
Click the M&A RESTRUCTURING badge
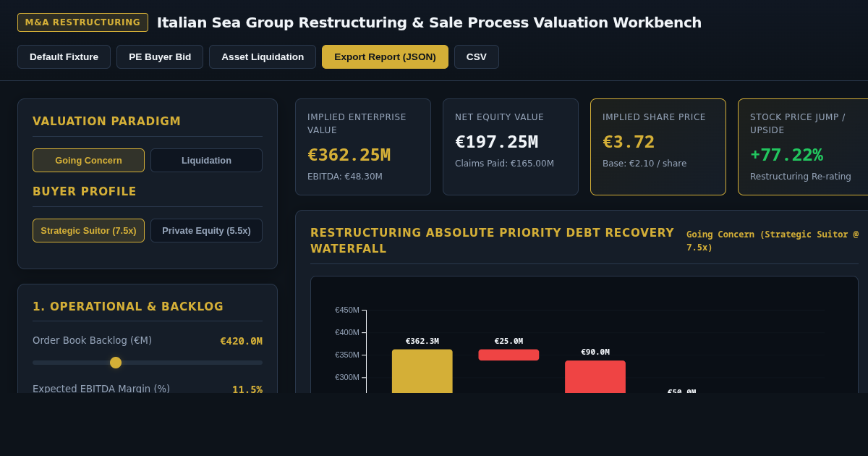coord(82,22)
